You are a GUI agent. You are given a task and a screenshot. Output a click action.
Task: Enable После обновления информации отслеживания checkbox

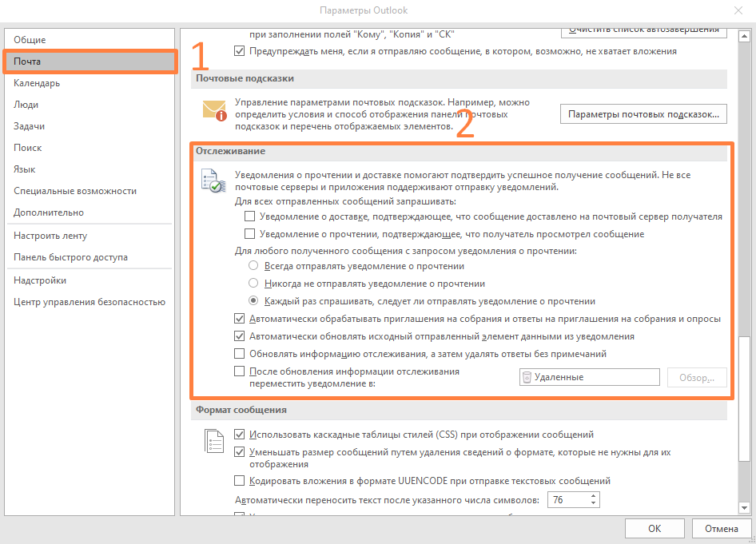pos(239,371)
